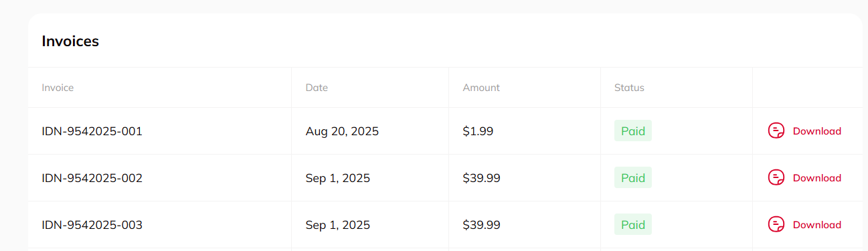Click download icon for invoice IDN-9542025-002
Screen dimensions: 868x251
(x=776, y=178)
